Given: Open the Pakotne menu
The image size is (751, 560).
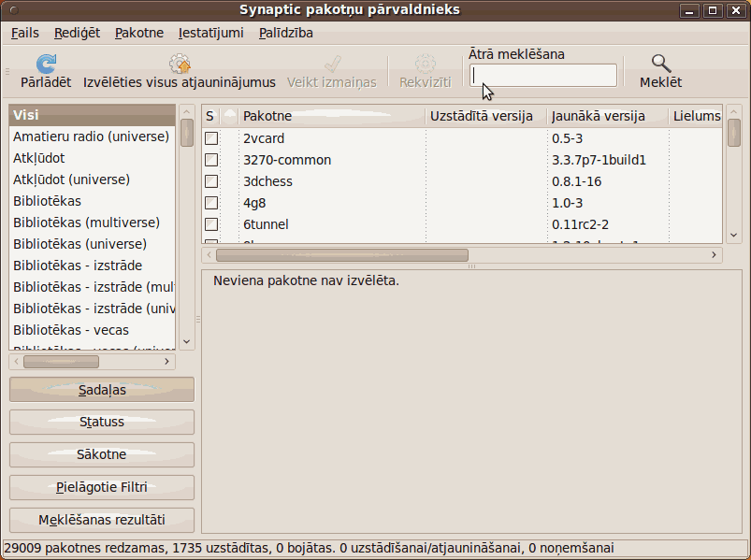Looking at the screenshot, I should (139, 33).
